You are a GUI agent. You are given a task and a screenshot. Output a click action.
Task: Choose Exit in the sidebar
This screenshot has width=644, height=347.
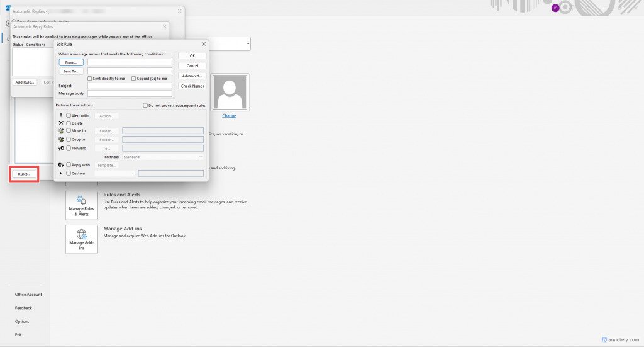click(18, 334)
